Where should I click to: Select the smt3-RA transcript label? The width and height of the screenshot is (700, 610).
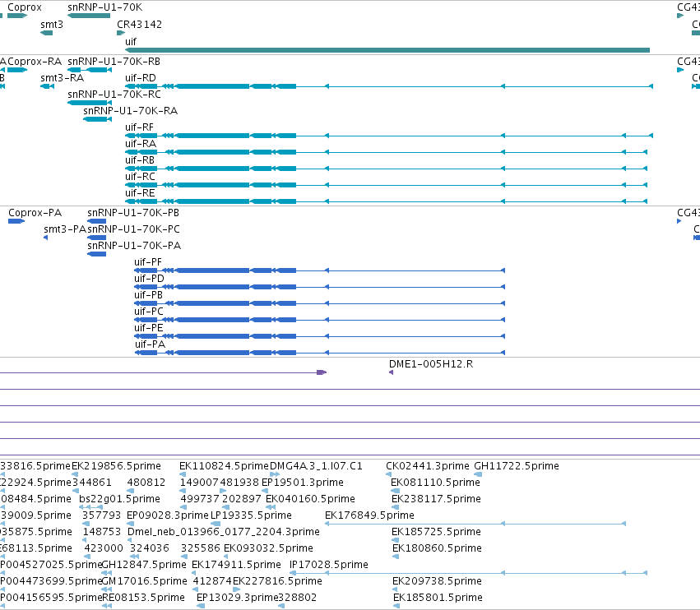62,77
